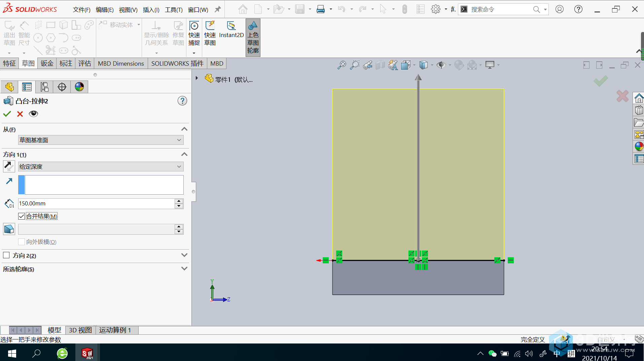Collapse the 从(F) section
The height and width of the screenshot is (361, 644).
[x=184, y=129]
